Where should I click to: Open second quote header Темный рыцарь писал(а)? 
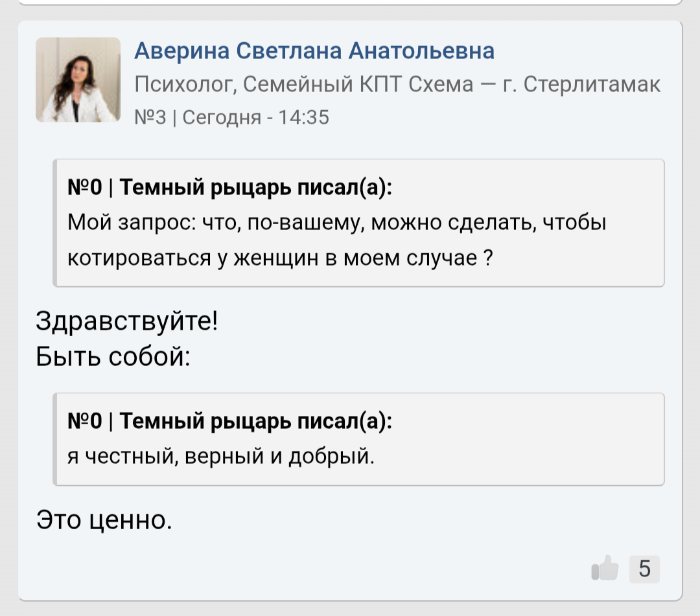[x=256, y=420]
